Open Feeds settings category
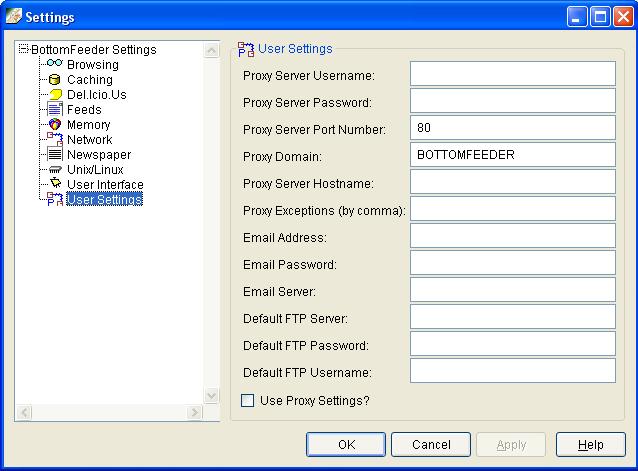This screenshot has height=471, width=638. click(x=84, y=110)
